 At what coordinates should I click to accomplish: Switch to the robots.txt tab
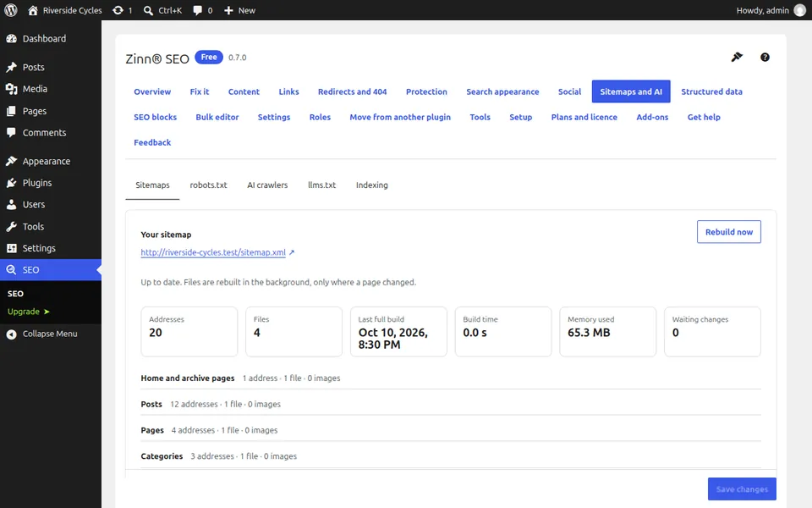[208, 185]
